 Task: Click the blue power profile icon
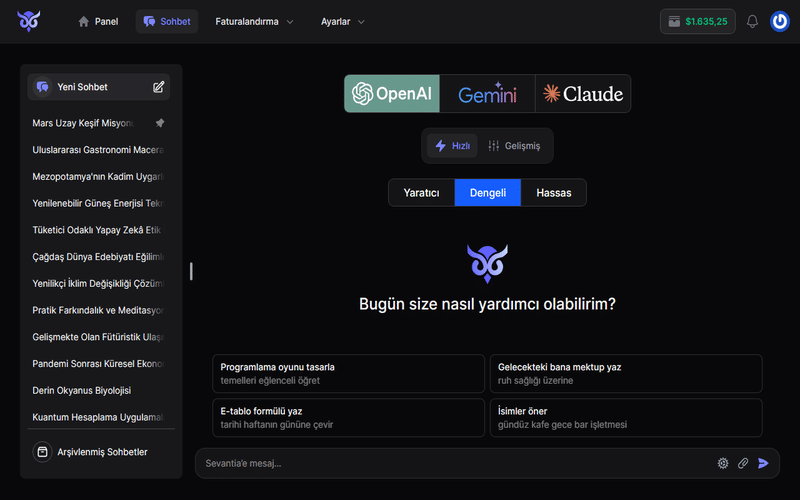(x=780, y=21)
